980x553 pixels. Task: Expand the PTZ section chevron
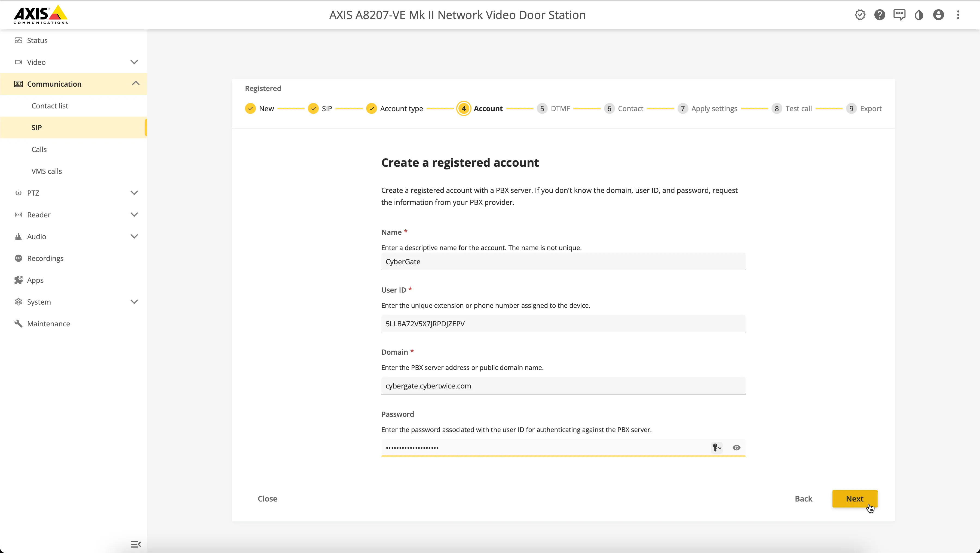pos(134,193)
